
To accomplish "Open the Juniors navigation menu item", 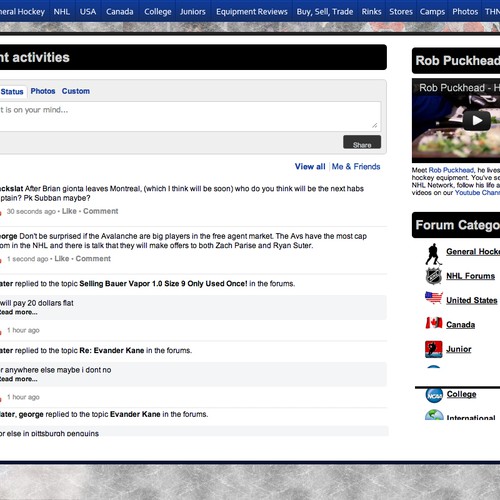I will (x=193, y=12).
